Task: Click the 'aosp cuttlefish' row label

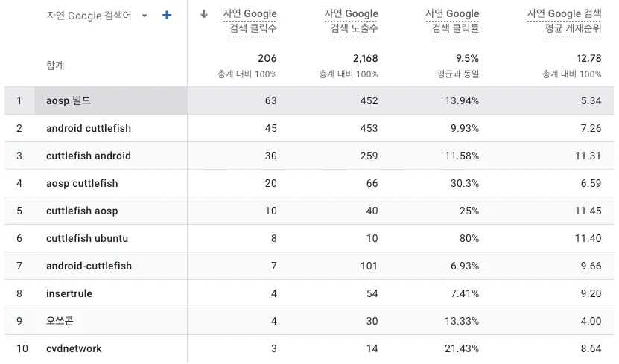Action: (82, 183)
